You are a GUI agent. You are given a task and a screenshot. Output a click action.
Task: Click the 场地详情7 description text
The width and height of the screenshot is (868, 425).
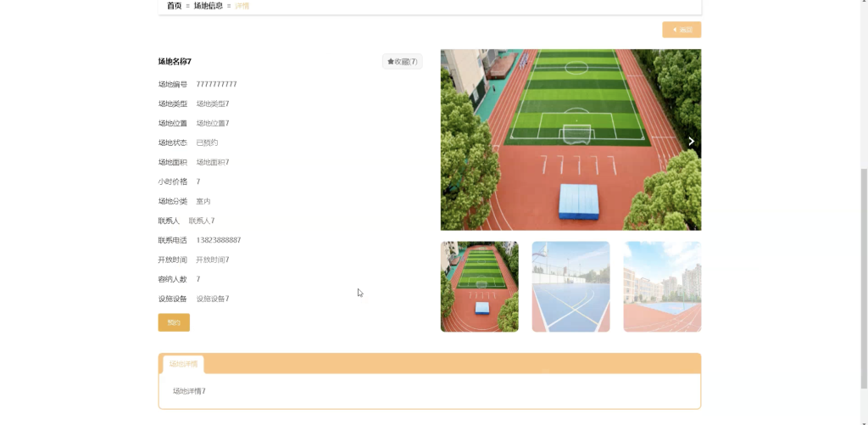[189, 391]
